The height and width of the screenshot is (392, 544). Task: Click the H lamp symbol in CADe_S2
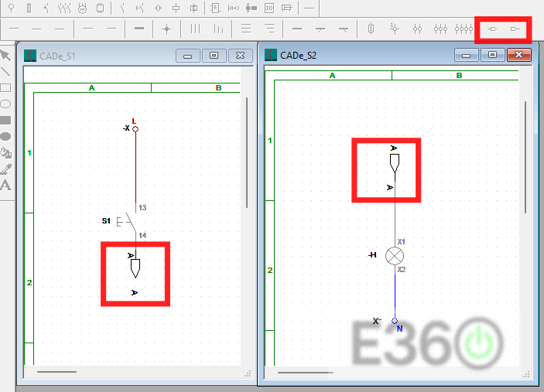point(395,256)
